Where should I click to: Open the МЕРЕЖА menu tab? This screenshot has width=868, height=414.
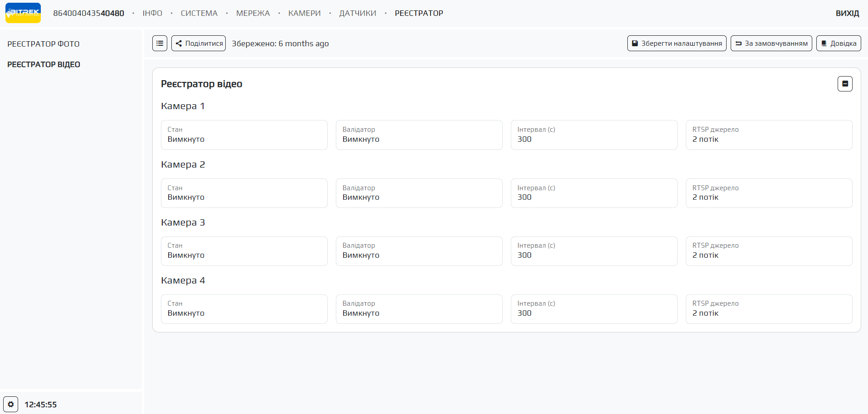(x=253, y=13)
